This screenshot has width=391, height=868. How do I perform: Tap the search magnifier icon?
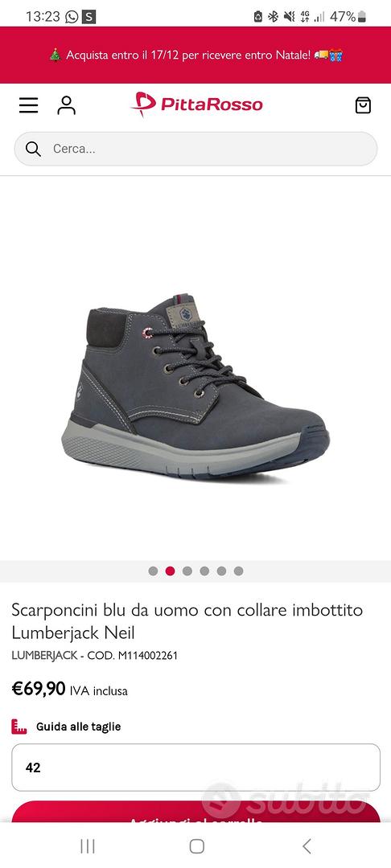point(33,149)
